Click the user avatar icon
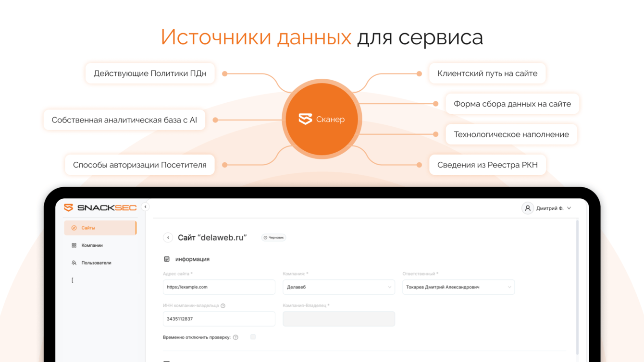 (528, 208)
